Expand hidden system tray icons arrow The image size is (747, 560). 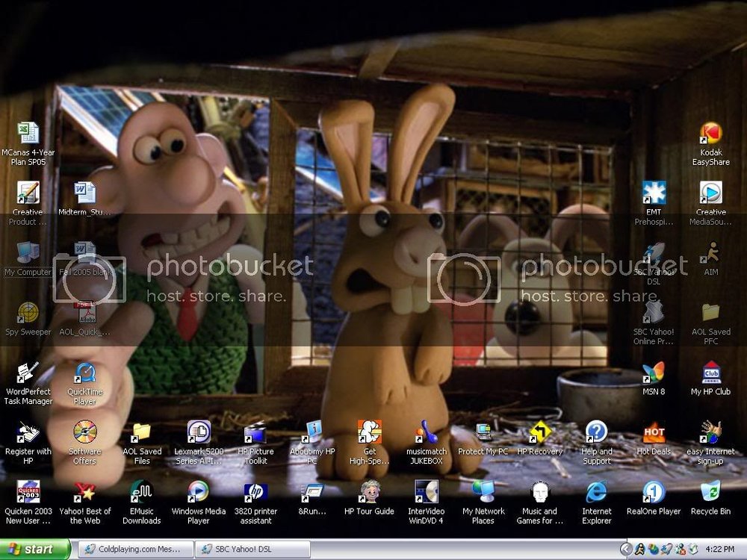(x=626, y=549)
